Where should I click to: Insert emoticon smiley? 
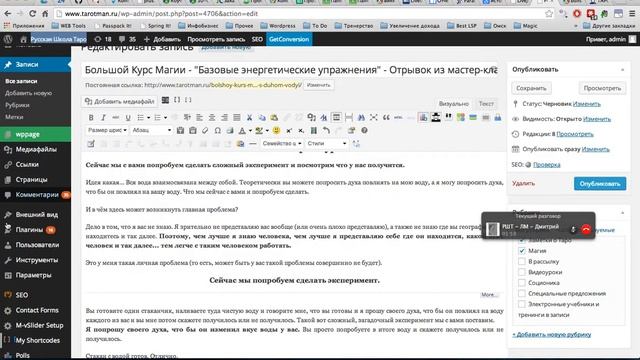(x=276, y=131)
